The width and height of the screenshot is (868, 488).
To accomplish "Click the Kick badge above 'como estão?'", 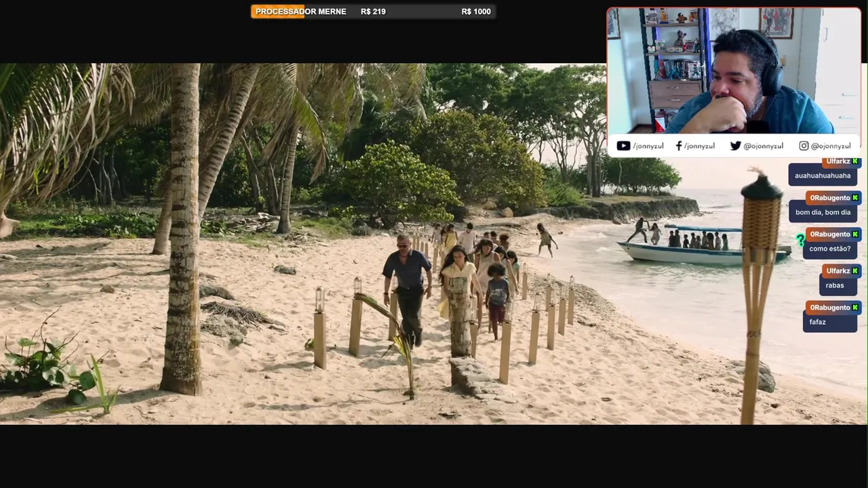I will click(855, 235).
